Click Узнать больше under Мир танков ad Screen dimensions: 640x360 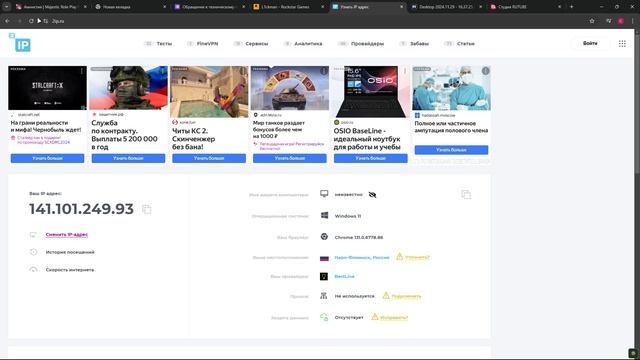(290, 158)
